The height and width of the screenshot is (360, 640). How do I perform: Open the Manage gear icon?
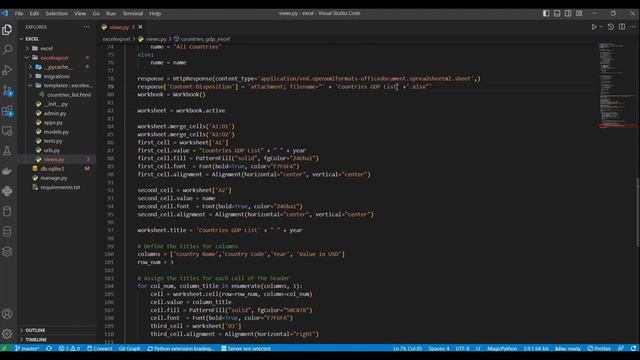coord(7,334)
